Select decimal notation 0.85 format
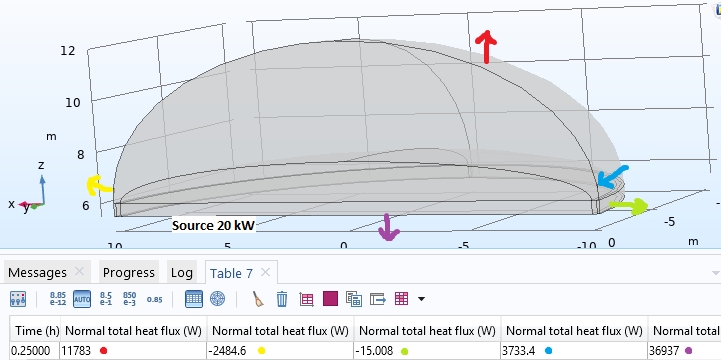The height and width of the screenshot is (360, 721). point(154,300)
